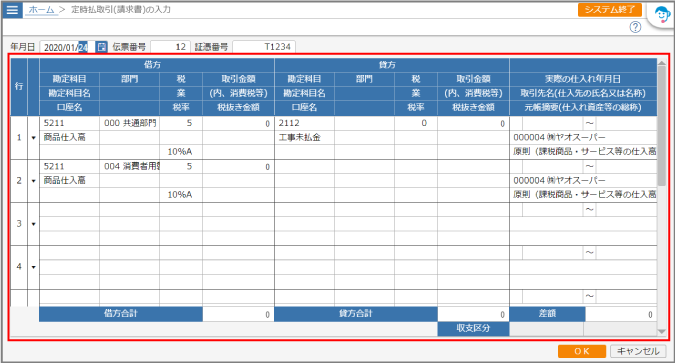Click the 貸方合計 total value
This screenshot has height=363, width=675.
[473, 314]
